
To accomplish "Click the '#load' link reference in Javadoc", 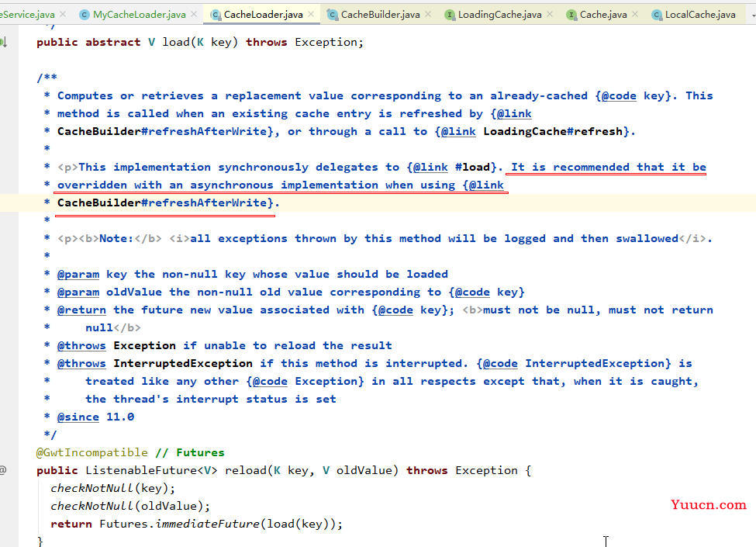I will (x=472, y=167).
